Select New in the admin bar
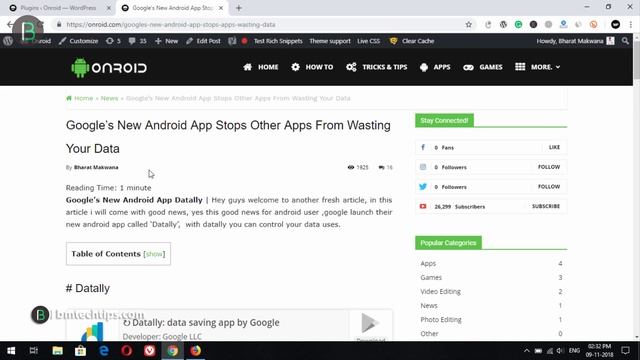This screenshot has height=360, width=640. 167,41
